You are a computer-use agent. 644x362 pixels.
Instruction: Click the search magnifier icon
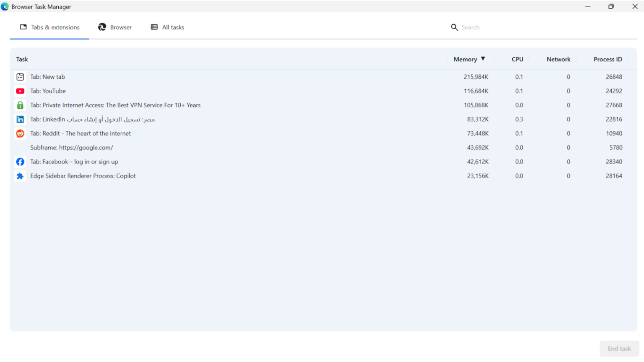coord(454,27)
